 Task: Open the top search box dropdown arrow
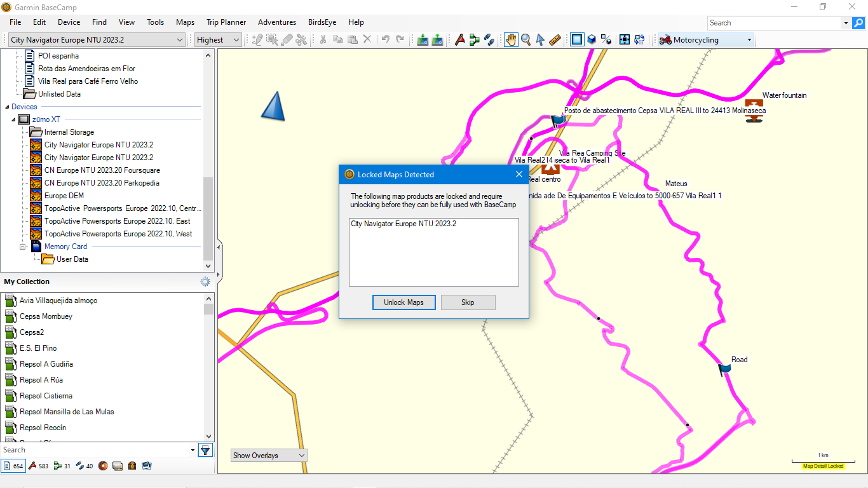(846, 23)
